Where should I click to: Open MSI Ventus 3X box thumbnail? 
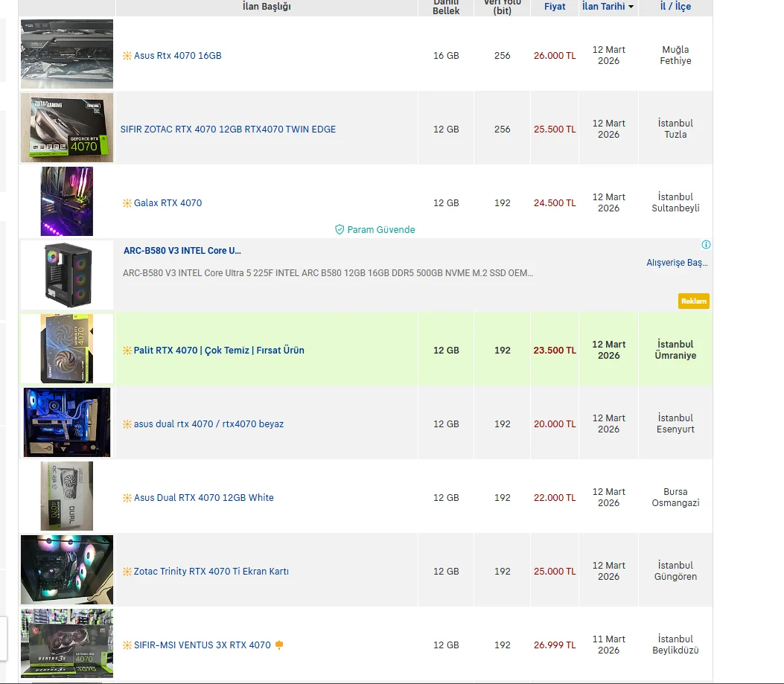coord(67,644)
